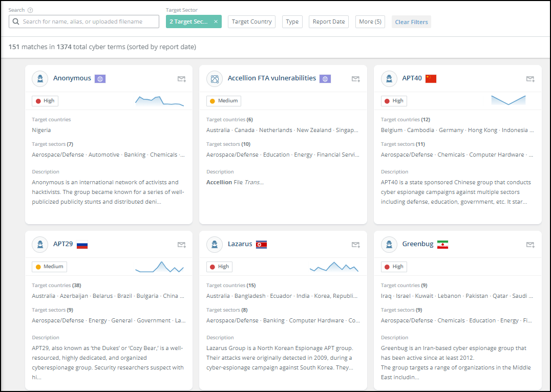Click the High severity badge on APT40

(x=394, y=101)
